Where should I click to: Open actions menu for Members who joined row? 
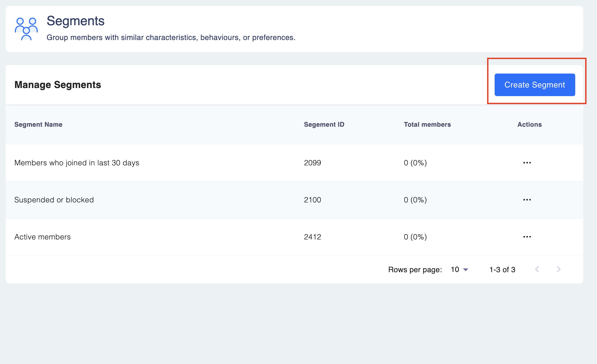[527, 163]
